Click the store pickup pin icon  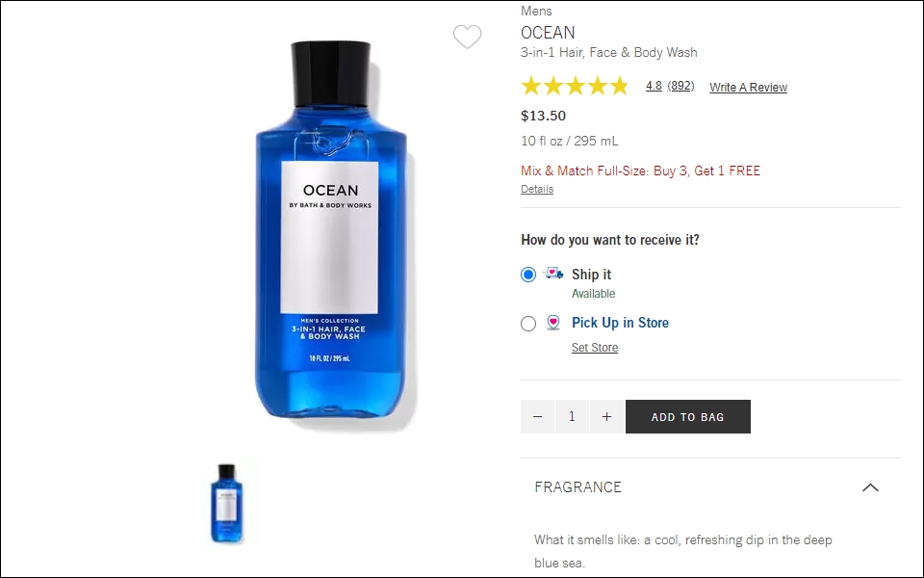coord(552,323)
